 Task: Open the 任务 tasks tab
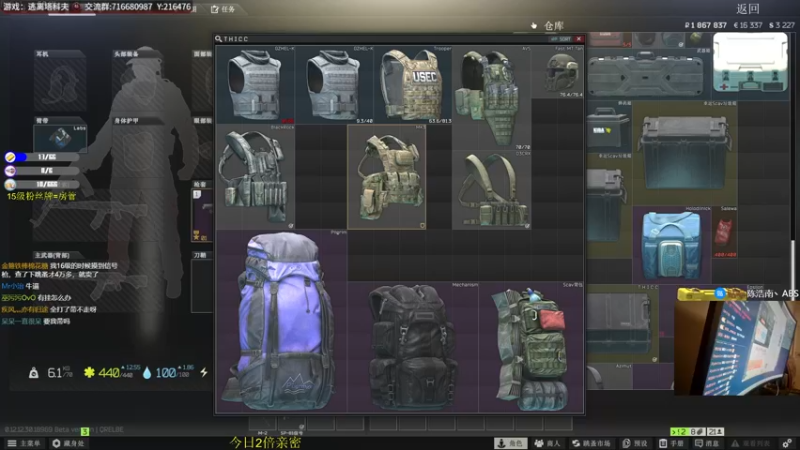223,9
